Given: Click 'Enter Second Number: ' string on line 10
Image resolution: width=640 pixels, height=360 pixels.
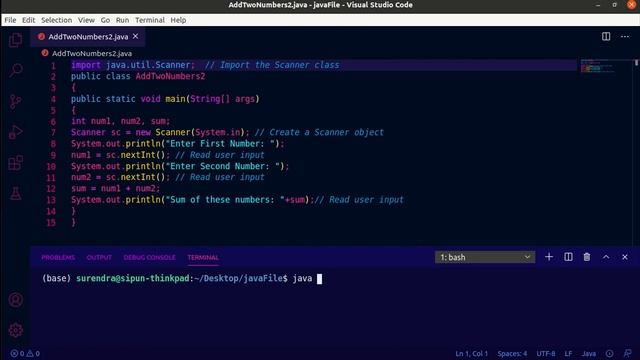Looking at the screenshot, I should click(222, 166).
